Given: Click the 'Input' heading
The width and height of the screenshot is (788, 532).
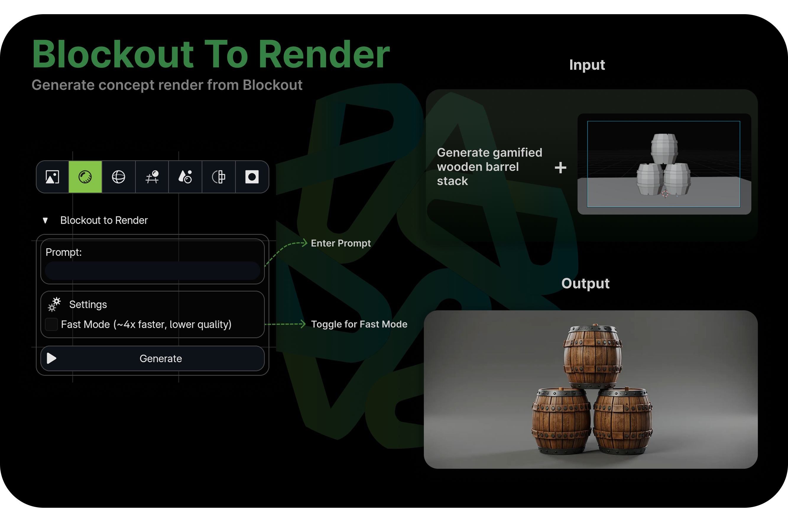Looking at the screenshot, I should 587,65.
